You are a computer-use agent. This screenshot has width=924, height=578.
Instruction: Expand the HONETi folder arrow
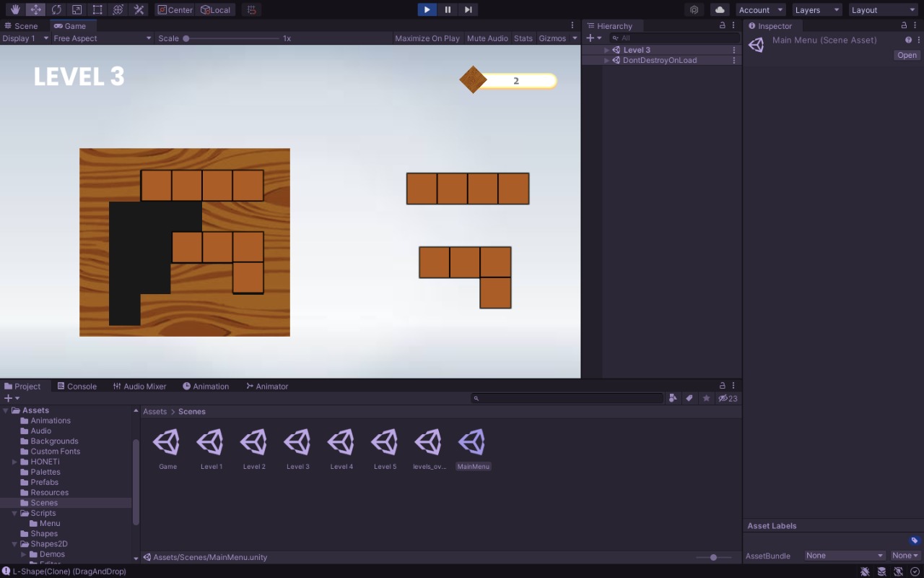coord(14,462)
